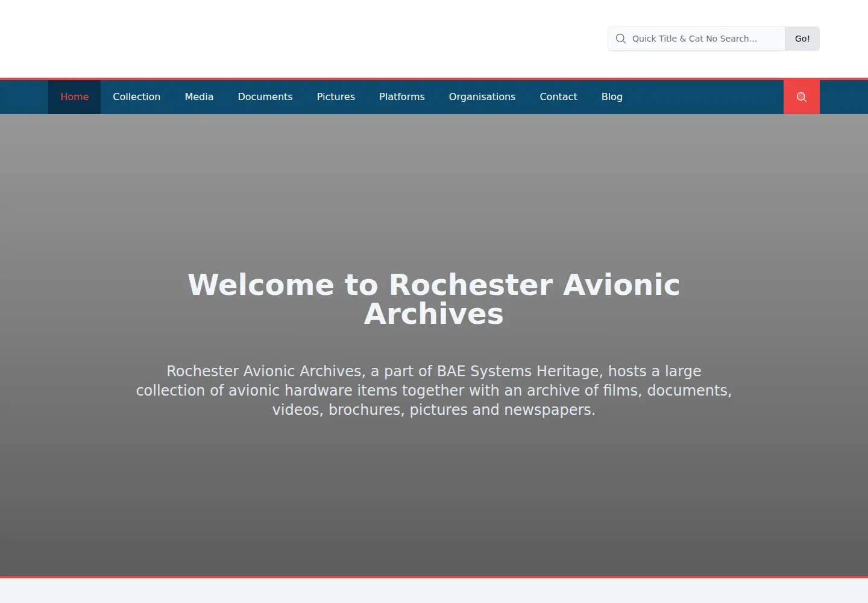The height and width of the screenshot is (603, 868).
Task: Submit the quick search with Go! button
Action: [x=802, y=39]
